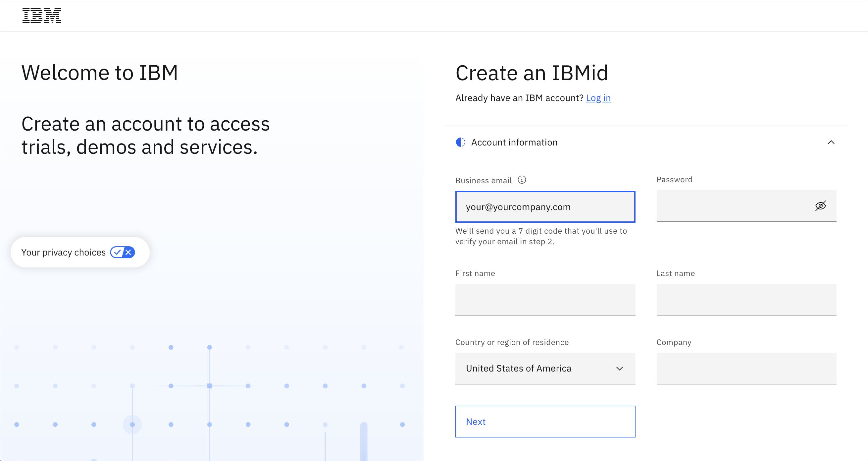Click the Next button
The height and width of the screenshot is (461, 868).
pyautogui.click(x=545, y=422)
